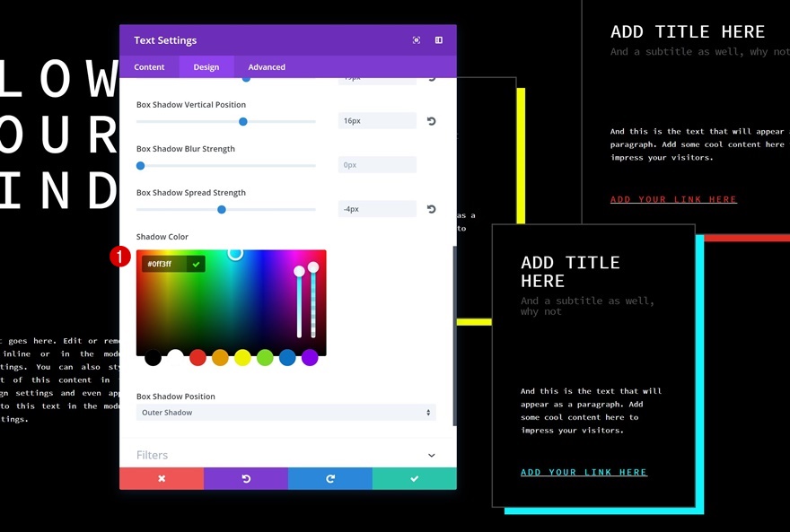Screen dimensions: 790x532
Task: Select the red color swatch
Action: pyautogui.click(x=197, y=358)
